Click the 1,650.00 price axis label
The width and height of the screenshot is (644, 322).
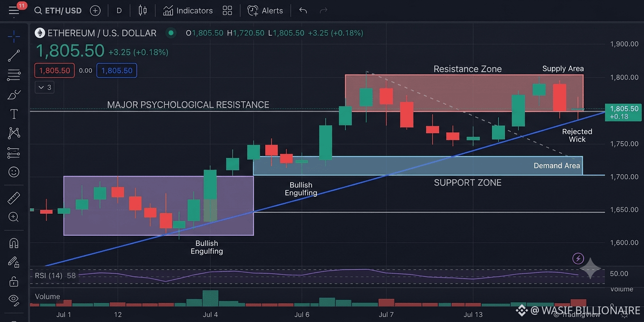pos(624,209)
